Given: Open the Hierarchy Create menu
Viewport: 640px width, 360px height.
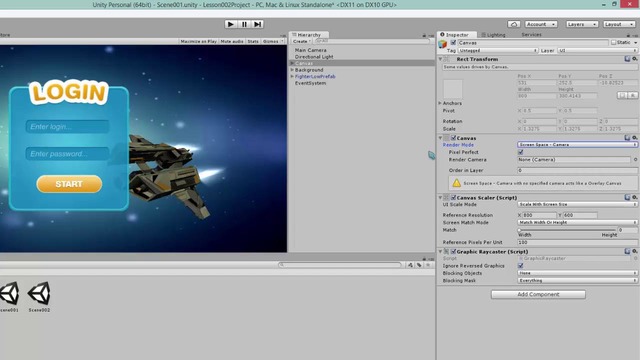Looking at the screenshot, I should 302,41.
